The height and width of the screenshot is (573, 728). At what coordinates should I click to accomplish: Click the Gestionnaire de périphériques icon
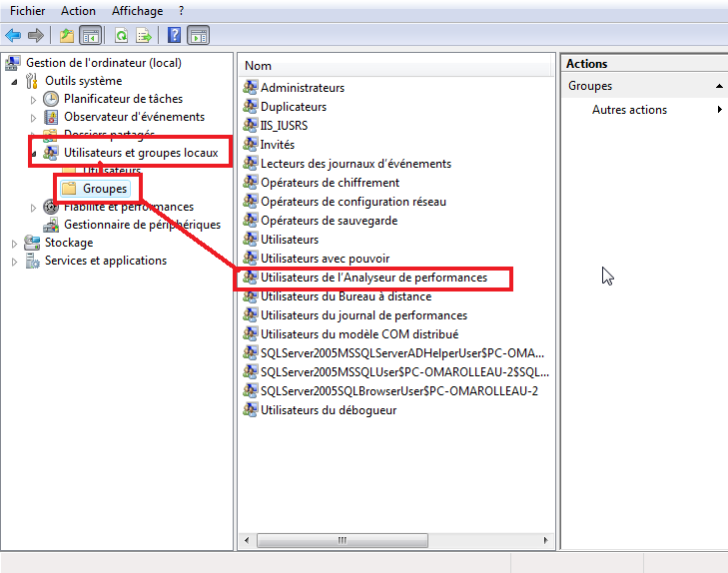click(x=52, y=225)
